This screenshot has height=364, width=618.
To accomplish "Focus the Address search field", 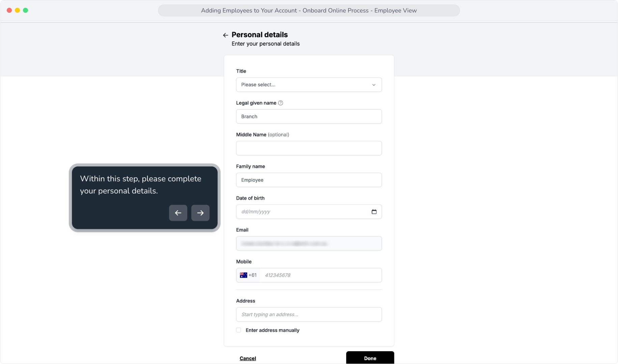I will (x=309, y=314).
